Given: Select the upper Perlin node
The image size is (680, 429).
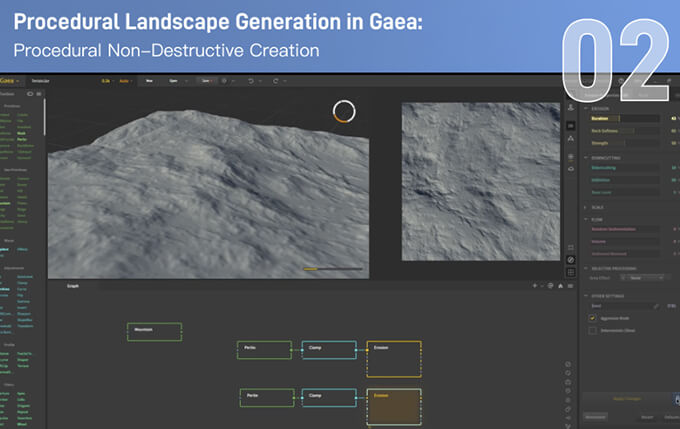Looking at the screenshot, I should click(265, 350).
